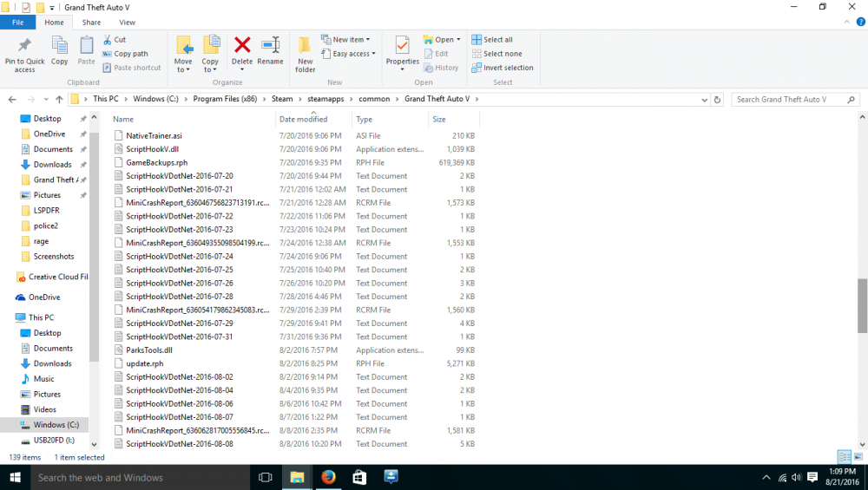868x490 pixels.
Task: Switch to the View ribbon tab
Action: tap(127, 23)
